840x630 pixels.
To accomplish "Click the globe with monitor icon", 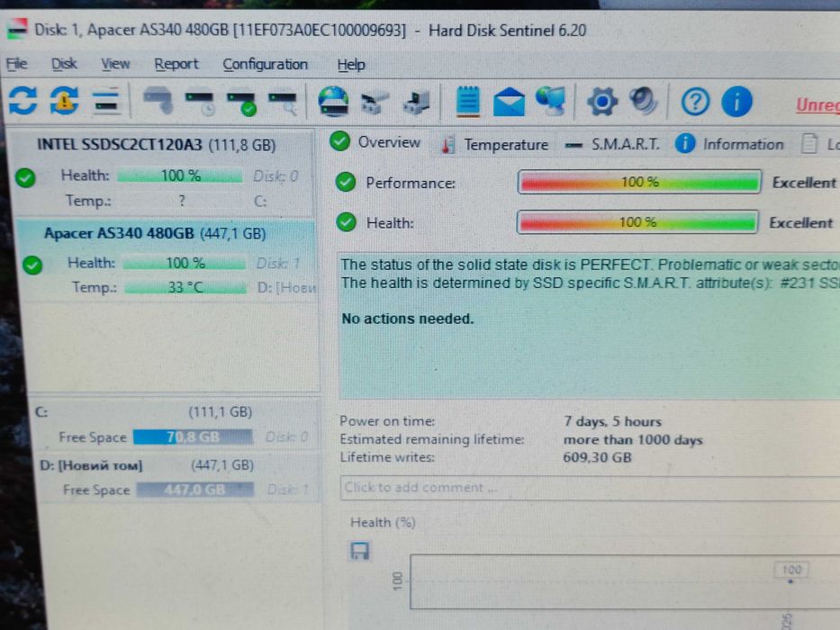I will tap(551, 101).
